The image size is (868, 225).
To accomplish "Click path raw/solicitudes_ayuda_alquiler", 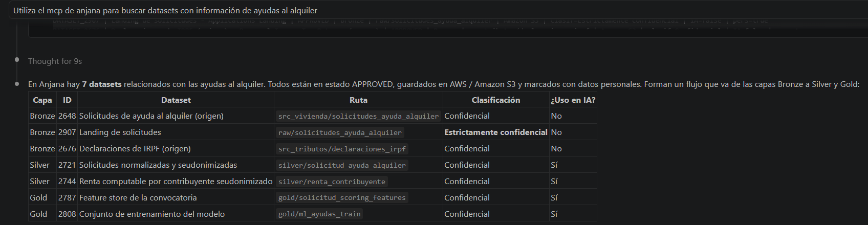I will click(340, 132).
